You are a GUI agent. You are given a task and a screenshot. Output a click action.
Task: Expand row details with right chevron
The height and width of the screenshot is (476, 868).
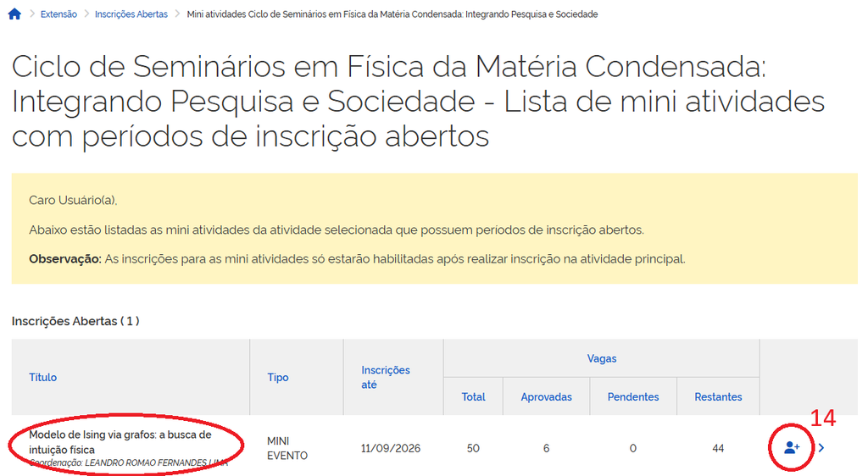click(821, 448)
